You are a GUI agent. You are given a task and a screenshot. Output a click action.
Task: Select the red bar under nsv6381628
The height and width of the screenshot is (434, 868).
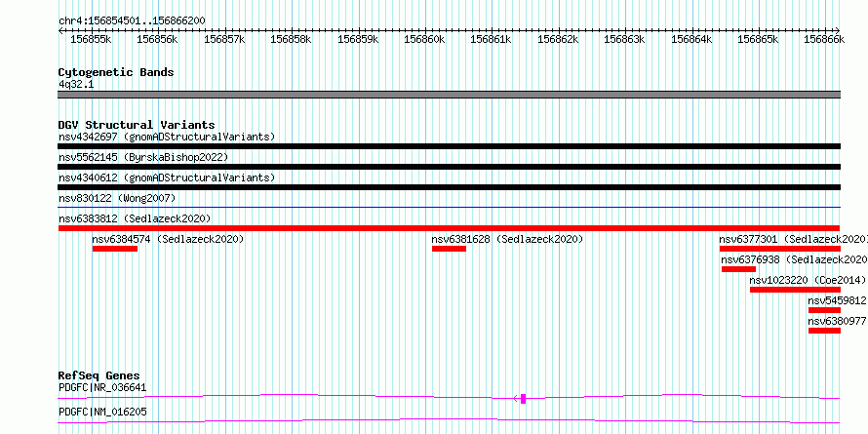[449, 249]
